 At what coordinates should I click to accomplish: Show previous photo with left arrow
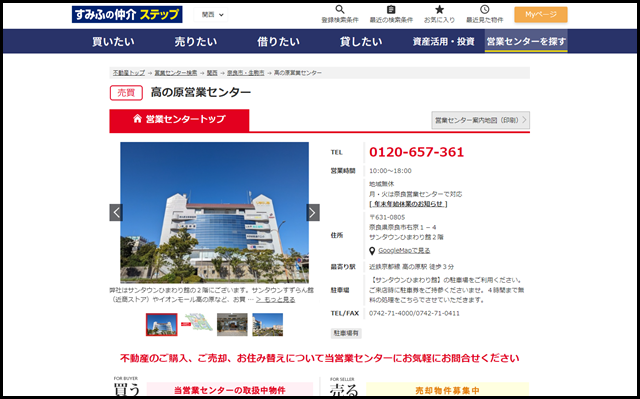click(x=116, y=213)
